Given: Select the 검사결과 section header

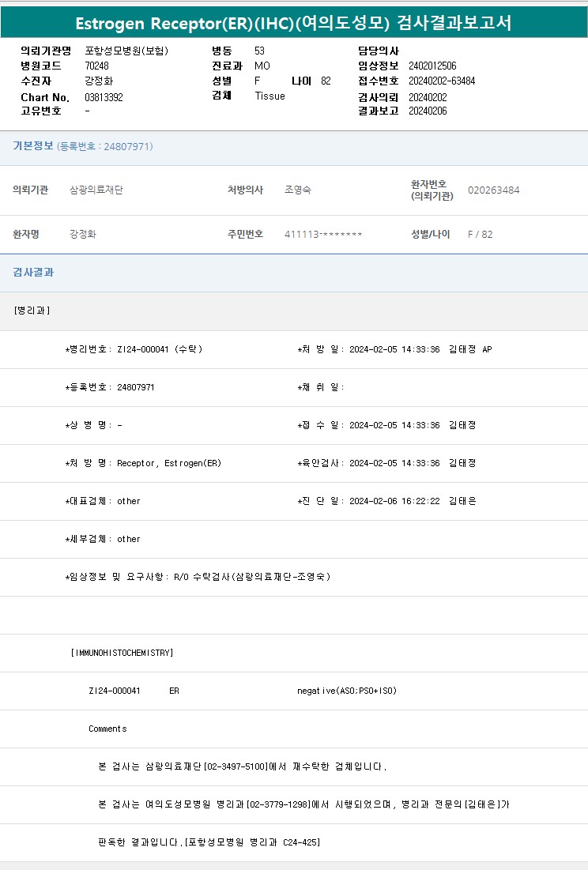Looking at the screenshot, I should tap(33, 273).
